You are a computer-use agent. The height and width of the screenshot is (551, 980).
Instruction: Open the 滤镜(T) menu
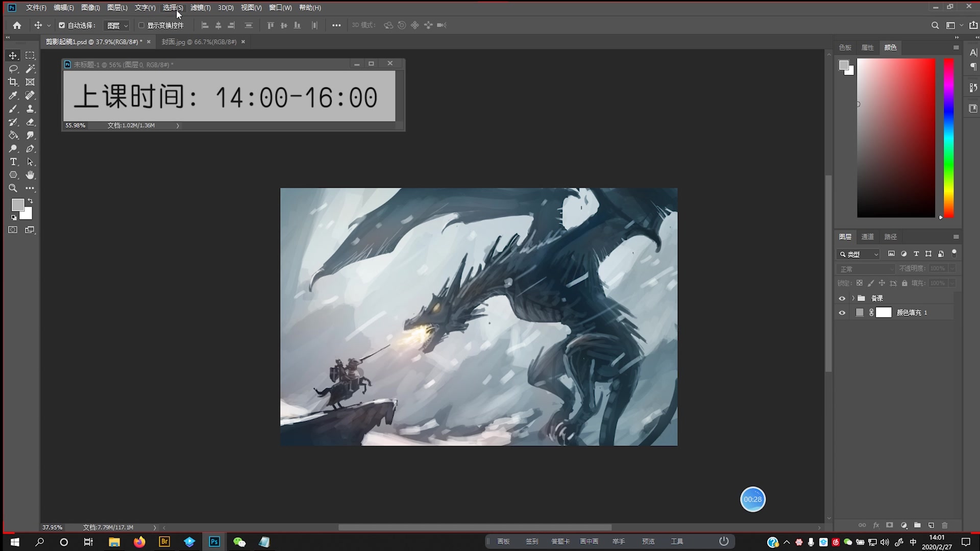coord(200,8)
